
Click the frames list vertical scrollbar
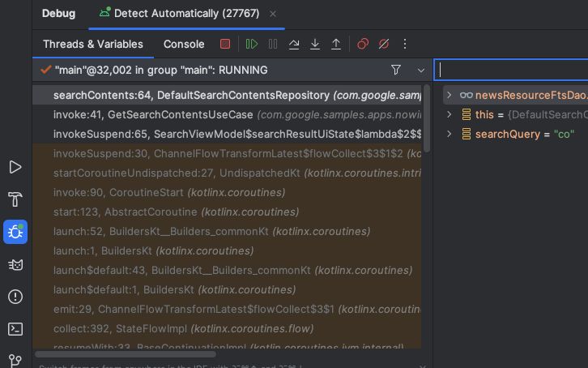point(426,118)
